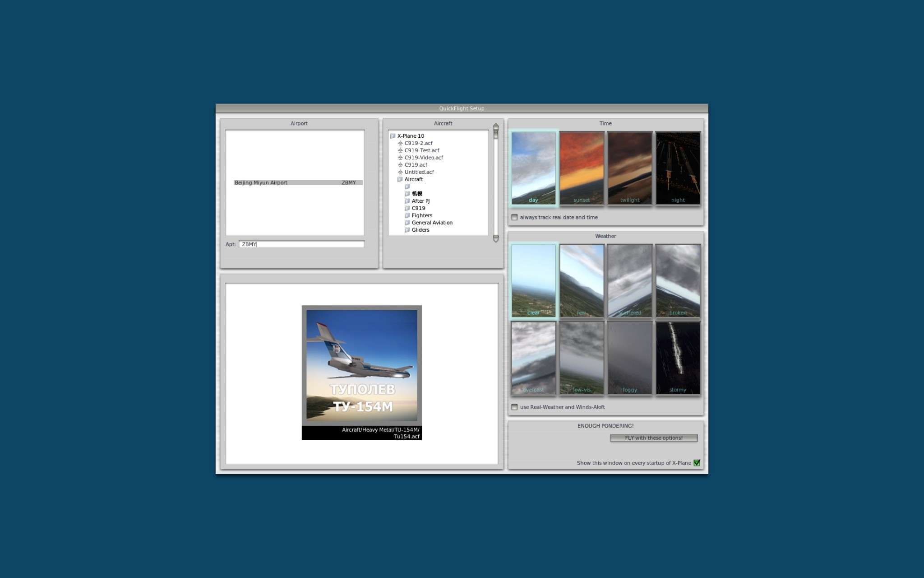Choose the 'sunset' time option

[x=582, y=168]
